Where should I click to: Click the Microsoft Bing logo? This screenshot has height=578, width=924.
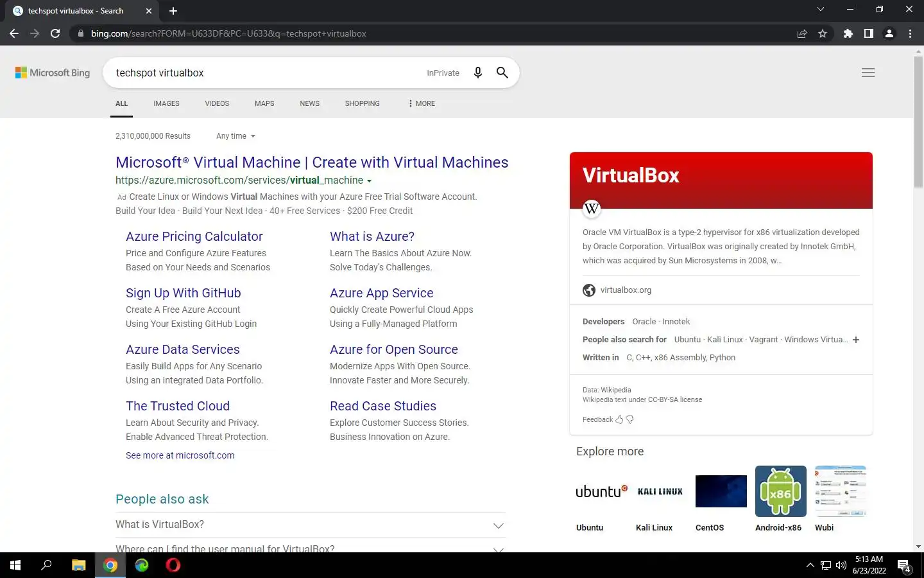[x=53, y=73]
